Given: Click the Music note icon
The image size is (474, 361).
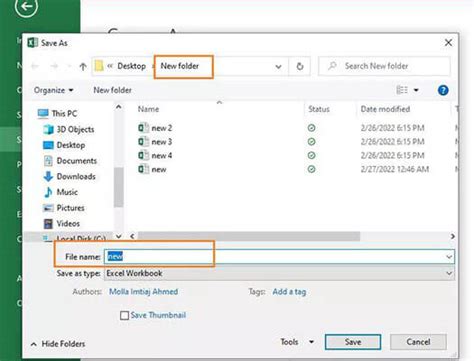Looking at the screenshot, I should [48, 192].
